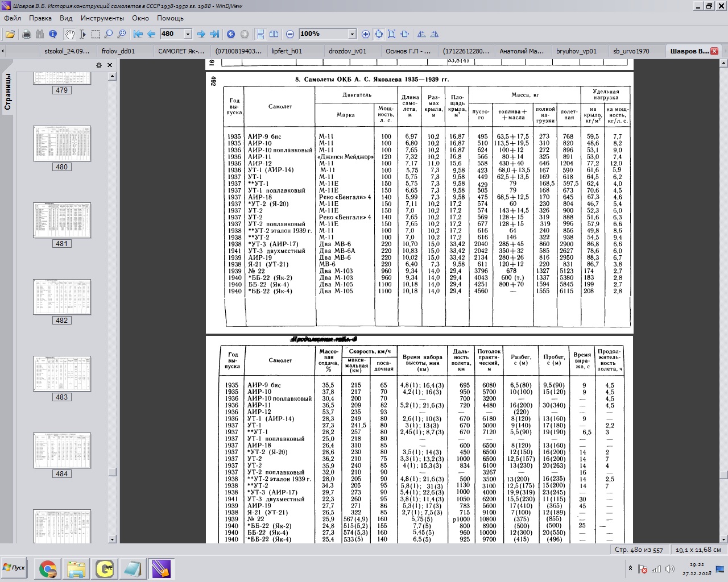Select page 481 thumbnail
Viewport: 728px width, 582px height.
click(61, 221)
